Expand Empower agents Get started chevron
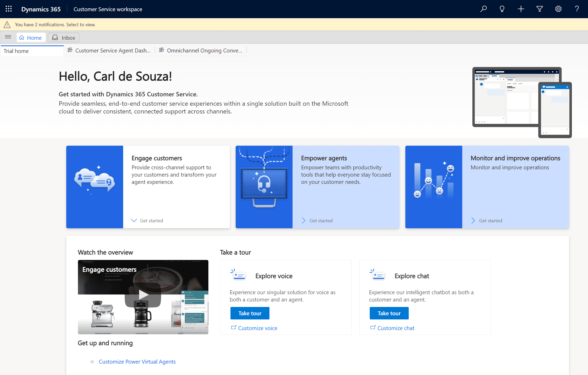Viewport: 588px width, 375px height. coord(303,220)
